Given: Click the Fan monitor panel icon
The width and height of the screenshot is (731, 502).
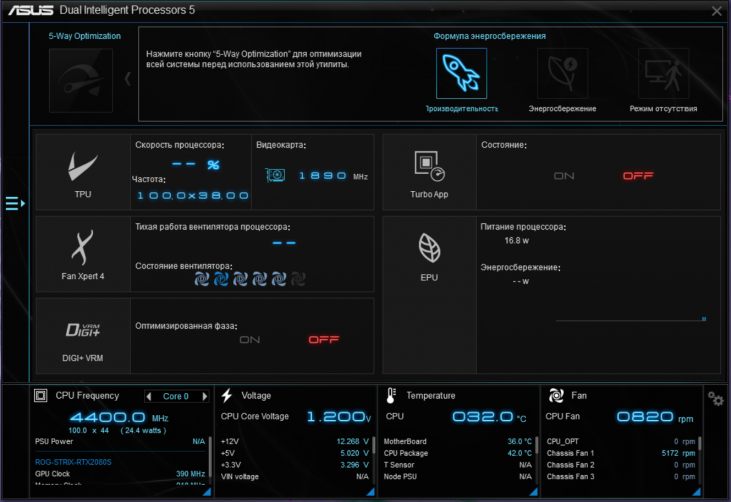Looking at the screenshot, I should click(x=556, y=395).
